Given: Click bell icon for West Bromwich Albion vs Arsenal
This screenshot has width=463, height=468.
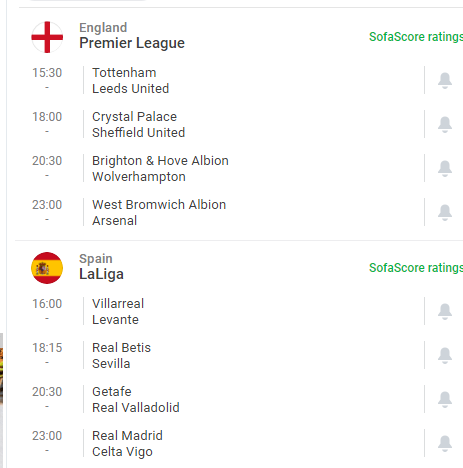Looking at the screenshot, I should tap(445, 212).
